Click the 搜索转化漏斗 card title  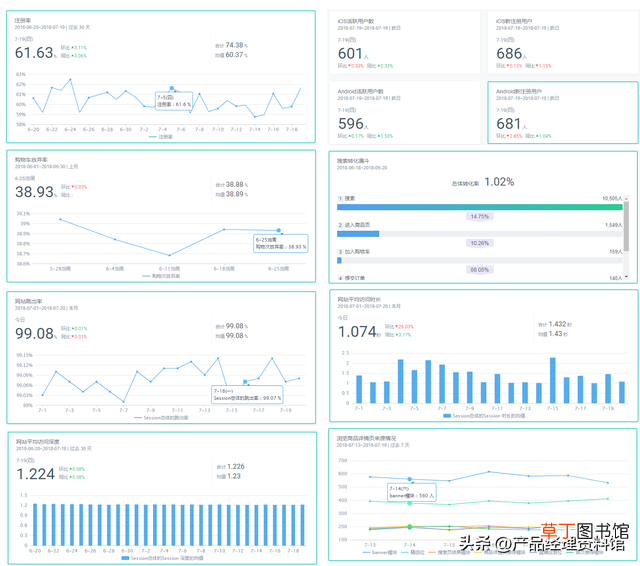point(353,161)
